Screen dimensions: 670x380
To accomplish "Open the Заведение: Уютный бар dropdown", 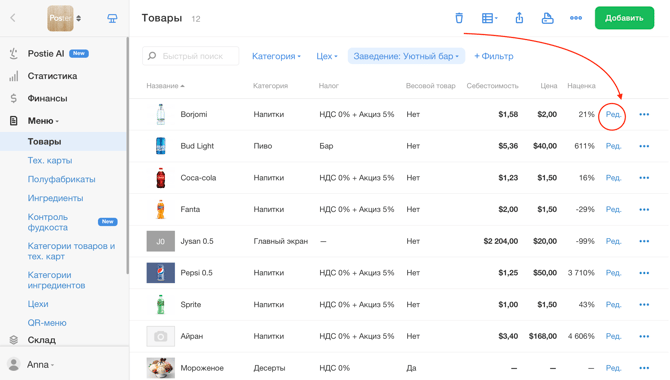I will 406,56.
